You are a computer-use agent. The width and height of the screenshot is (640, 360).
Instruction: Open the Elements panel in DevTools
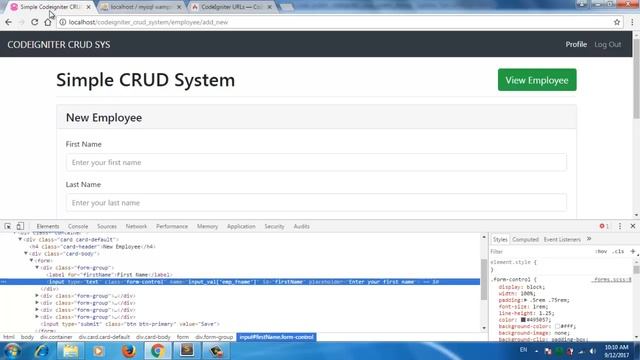point(48,226)
